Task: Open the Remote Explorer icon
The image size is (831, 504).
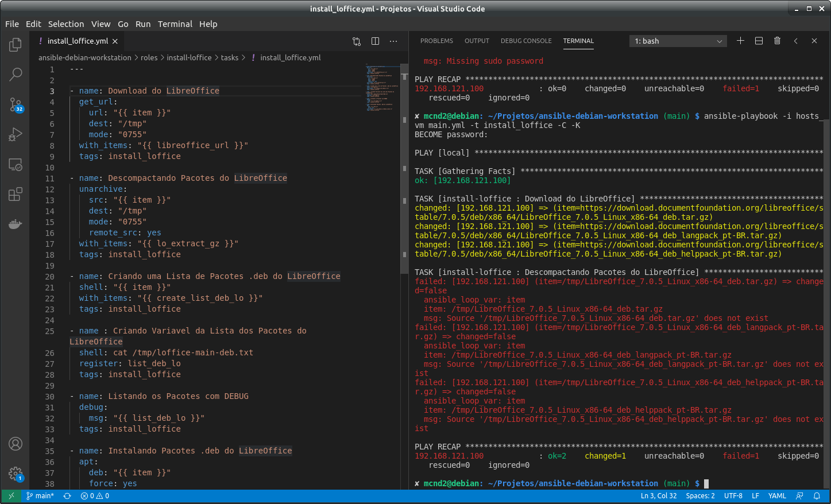Action: click(x=16, y=164)
